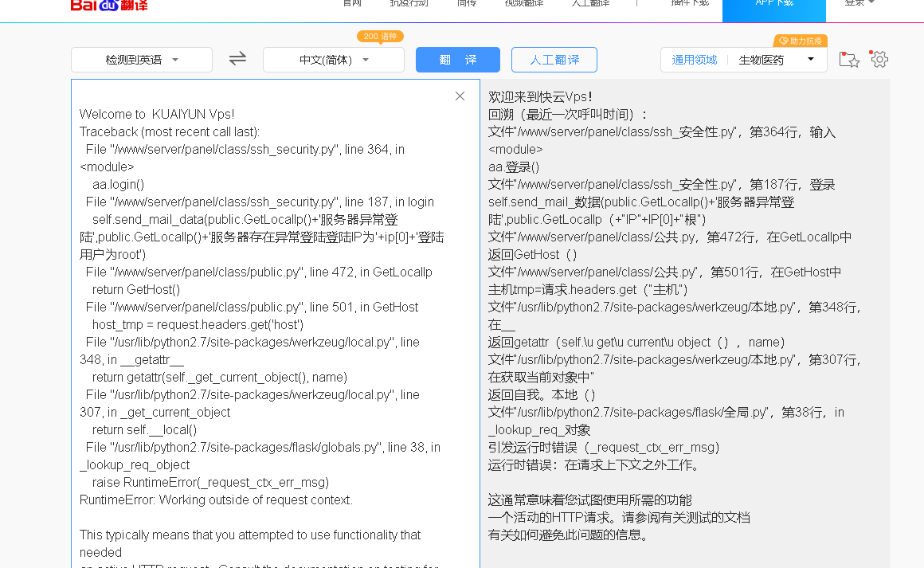The image size is (924, 568).
Task: Click the line "raise RuntimeError(_request_ctx_err_msg)"
Action: pos(210,482)
